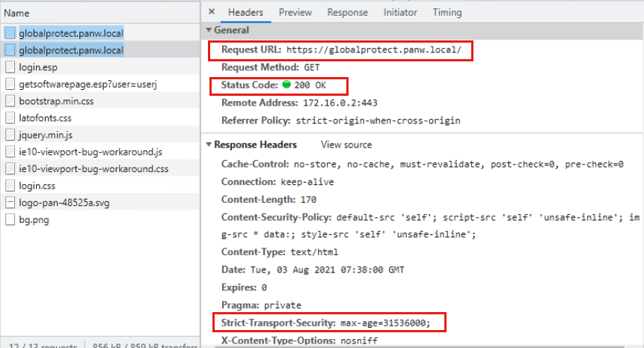Click the bg.png file icon
This screenshot has height=348, width=644.
pyautogui.click(x=10, y=219)
